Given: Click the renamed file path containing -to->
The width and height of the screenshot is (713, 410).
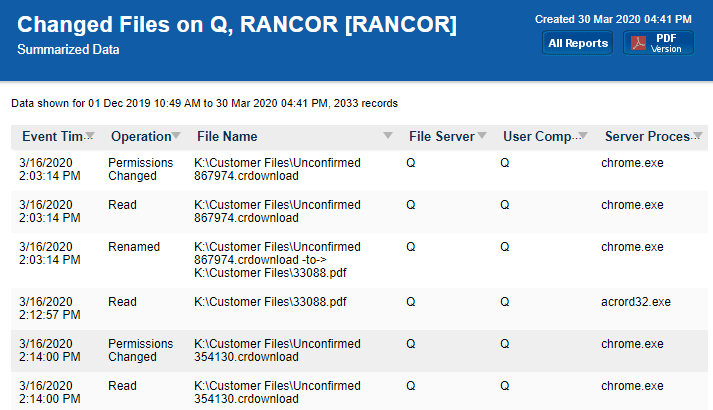Looking at the screenshot, I should 277,259.
